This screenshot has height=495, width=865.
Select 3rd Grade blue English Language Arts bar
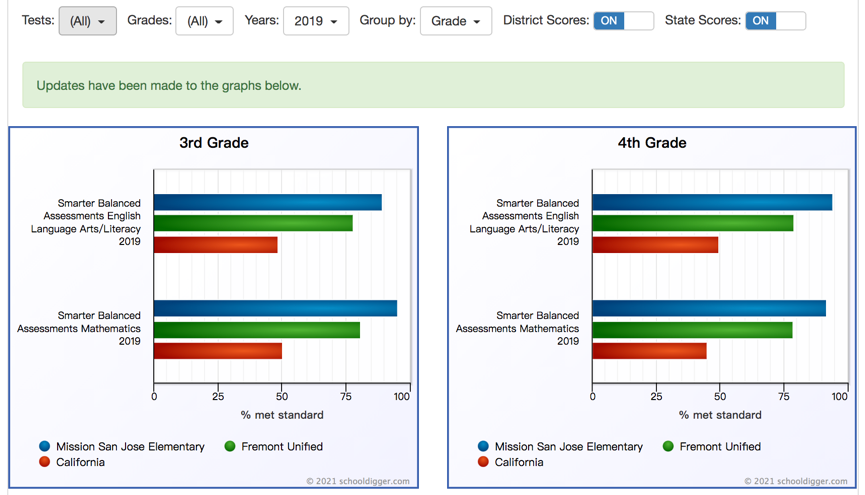(267, 203)
